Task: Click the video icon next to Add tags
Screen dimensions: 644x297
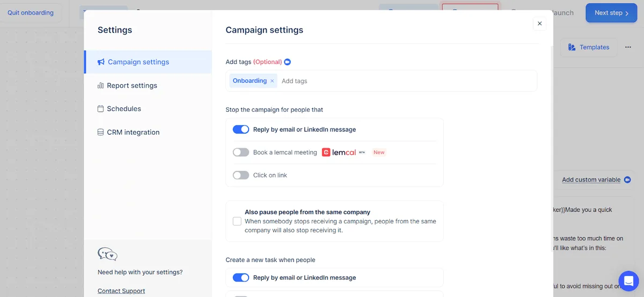Action: pyautogui.click(x=287, y=62)
